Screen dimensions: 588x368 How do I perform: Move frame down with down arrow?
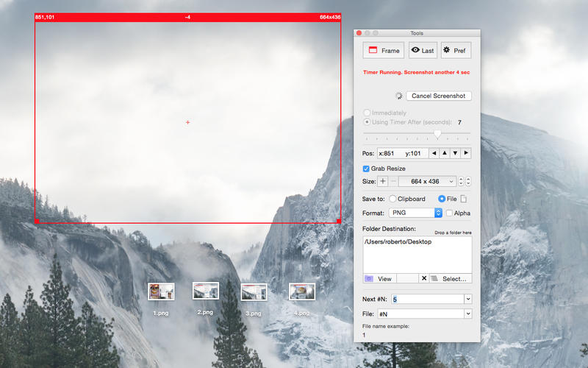click(x=455, y=153)
